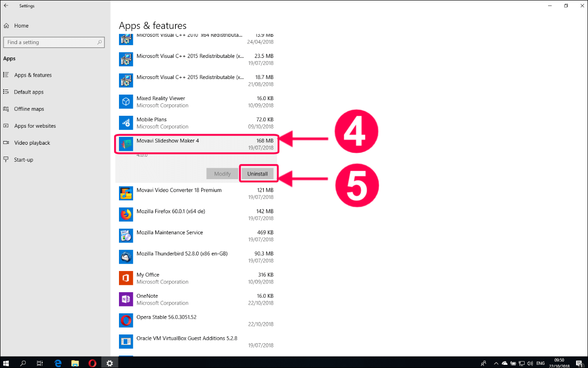Click the Mozilla Firefox app icon

pyautogui.click(x=126, y=215)
